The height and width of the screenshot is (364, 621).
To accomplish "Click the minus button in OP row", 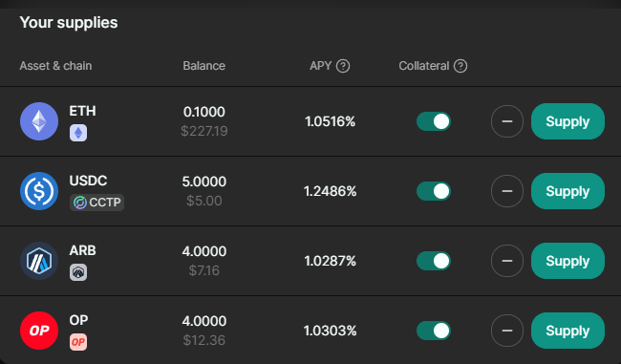I will pyautogui.click(x=507, y=331).
